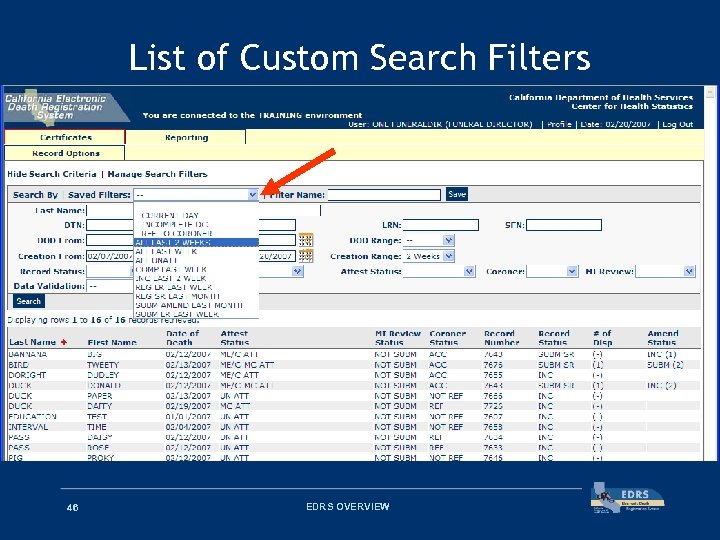Click the DTN input field
Viewport: 720px width, 540px height.
click(110, 225)
